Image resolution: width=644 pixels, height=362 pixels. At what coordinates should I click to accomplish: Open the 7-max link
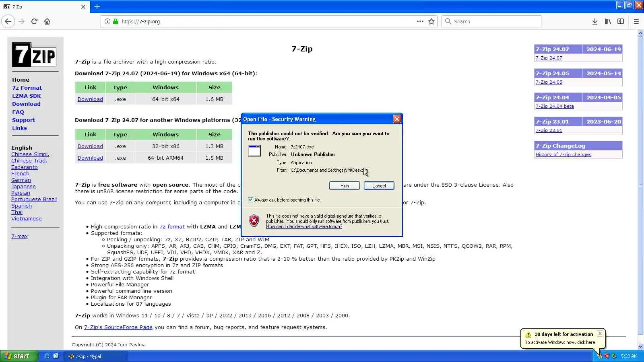(19, 236)
